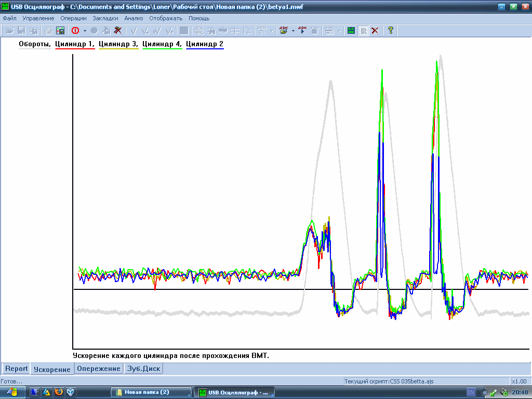Viewport: 532px width, 399px height.
Task: Expand dropdown arrow beside open script icon
Action: 293,31
